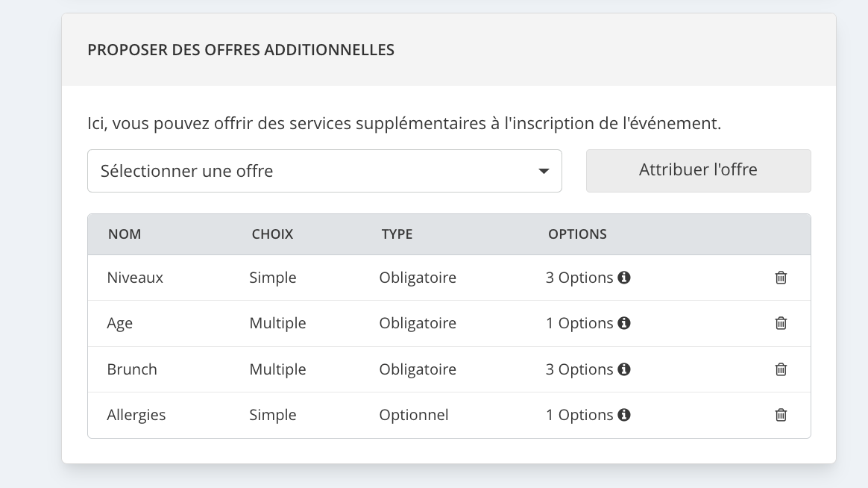Click the dropdown caret arrow
This screenshot has width=868, height=488.
pyautogui.click(x=544, y=171)
